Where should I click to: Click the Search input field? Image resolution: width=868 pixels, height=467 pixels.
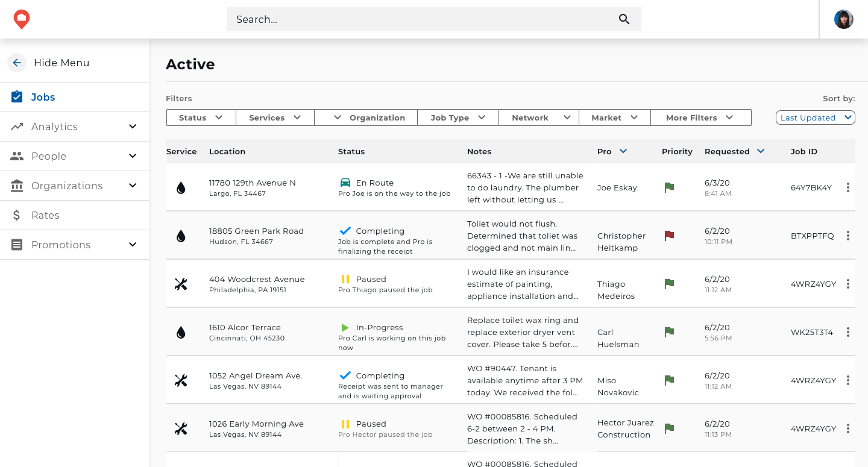[422, 19]
